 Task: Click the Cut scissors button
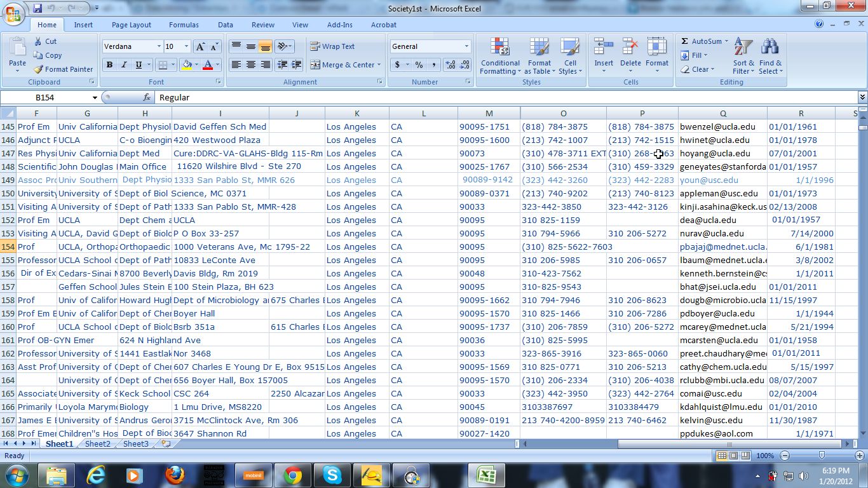[46, 41]
